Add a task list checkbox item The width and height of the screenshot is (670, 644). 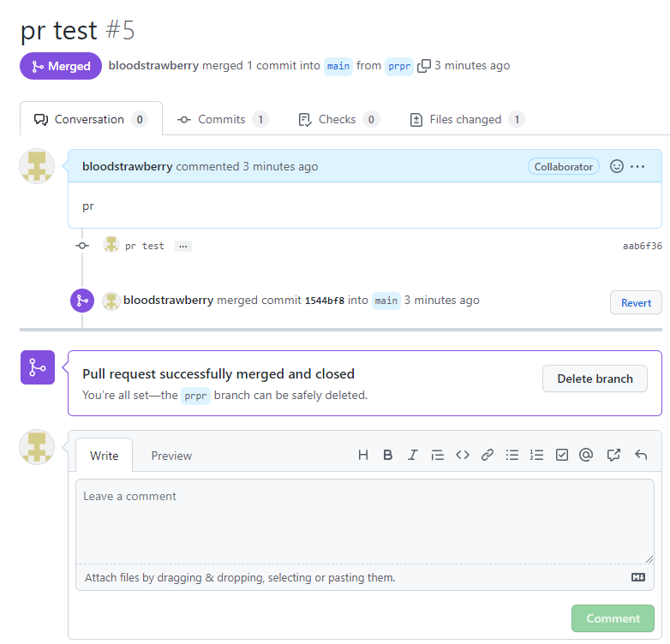pos(562,455)
